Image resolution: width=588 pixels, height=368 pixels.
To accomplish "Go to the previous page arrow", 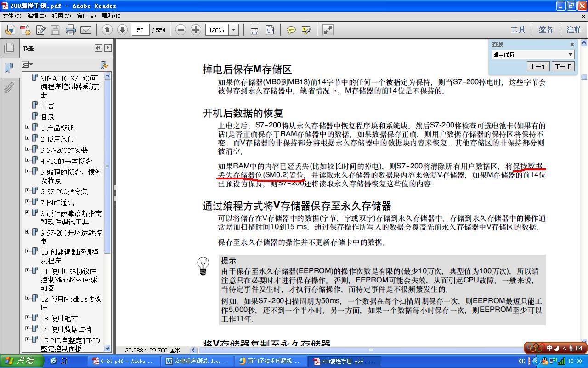I will coord(107,30).
